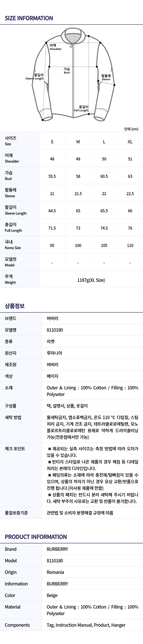Click the jacket size diagram illustration
Viewport: 143px width, 644px height.
pos(73,75)
